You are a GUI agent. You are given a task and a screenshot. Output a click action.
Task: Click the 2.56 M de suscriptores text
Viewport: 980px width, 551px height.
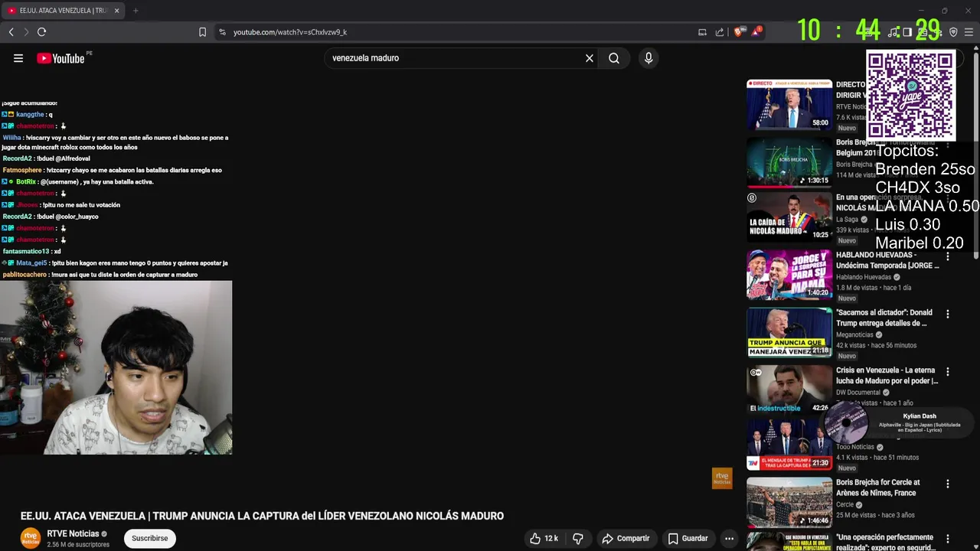pos(77,544)
